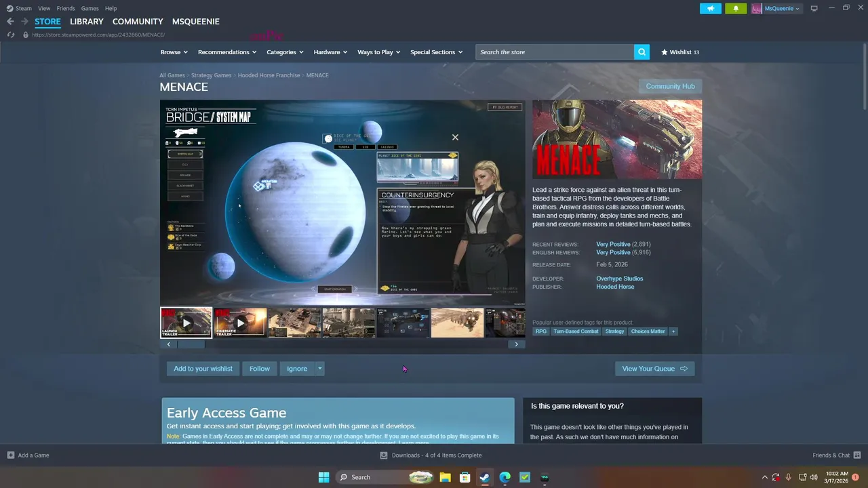The height and width of the screenshot is (488, 868).
Task: Click the Search the store field
Action: tap(555, 52)
